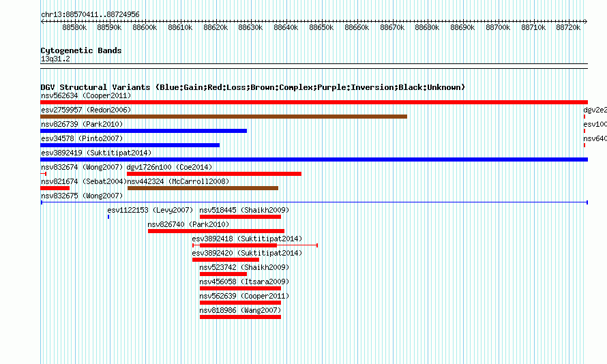Open nsv832675 (Wong2007) label
Image resolution: width=607 pixels, height=364 pixels.
click(82, 196)
